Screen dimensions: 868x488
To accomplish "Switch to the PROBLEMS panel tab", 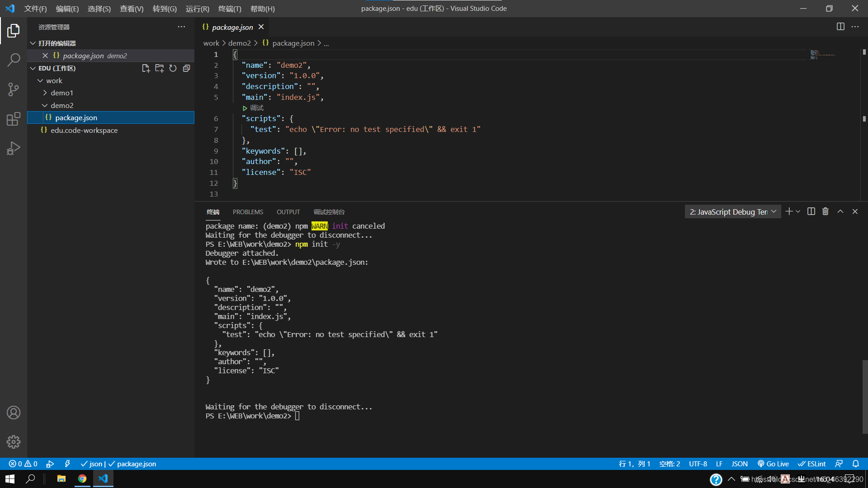I will (248, 212).
